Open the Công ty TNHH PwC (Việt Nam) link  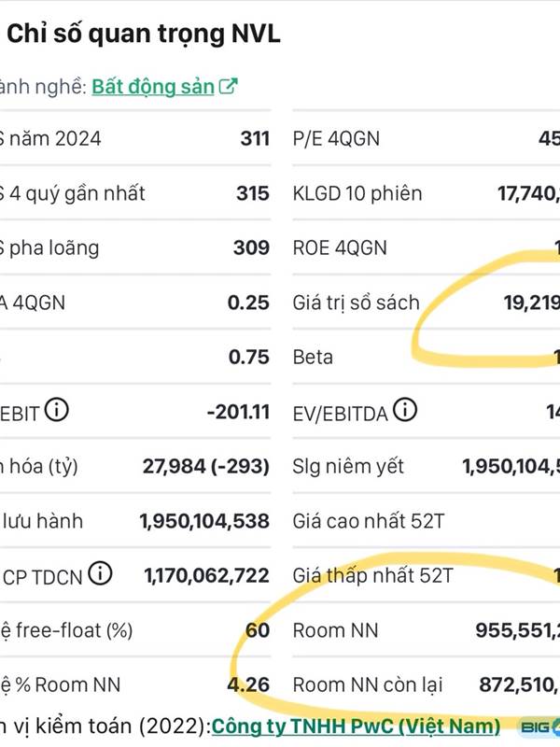355,726
